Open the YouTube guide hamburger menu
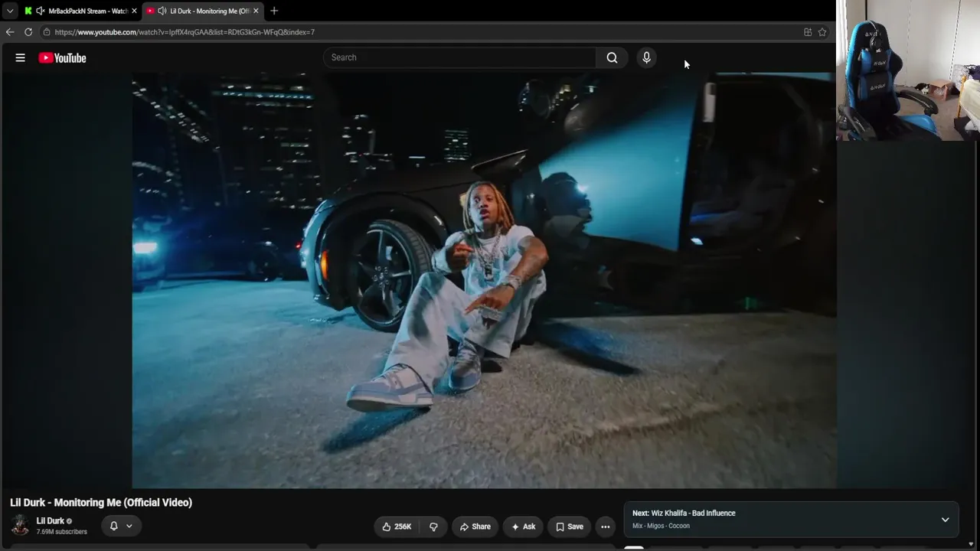This screenshot has height=551, width=980. pos(21,57)
